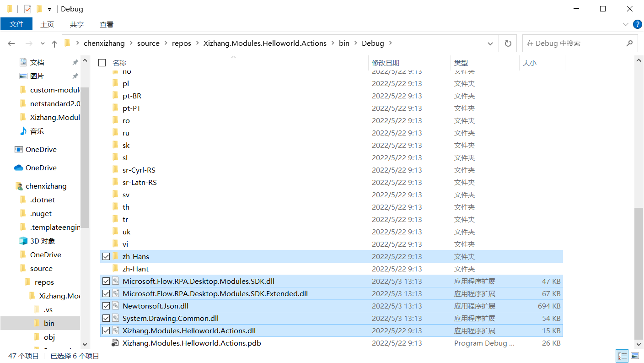644x363 pixels.
Task: Select Xizhang.Modules.Helloworld.Actions.pdb file icon
Action: coord(115,343)
